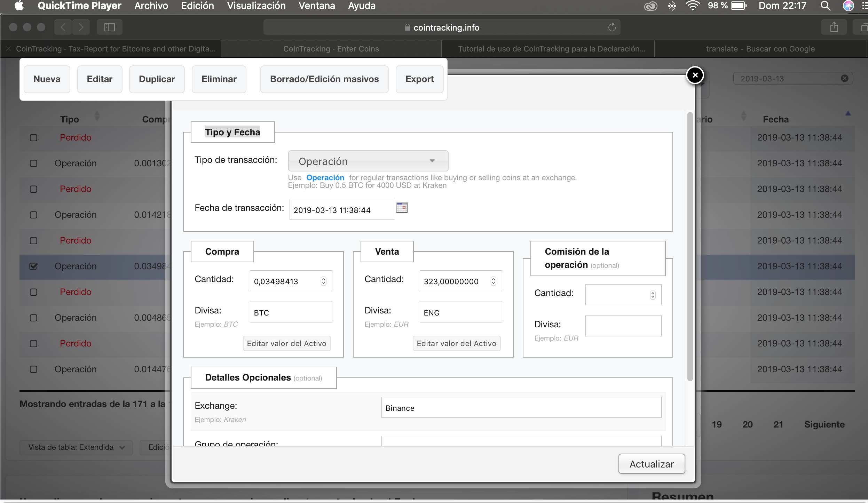Click the Apple menu icon
Viewport: 868px width, 503px height.
[19, 6]
